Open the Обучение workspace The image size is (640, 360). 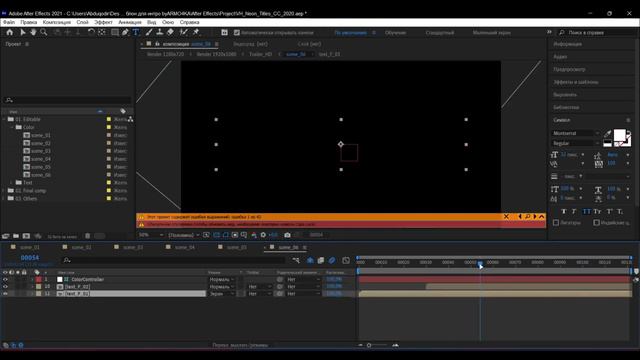coord(396,33)
